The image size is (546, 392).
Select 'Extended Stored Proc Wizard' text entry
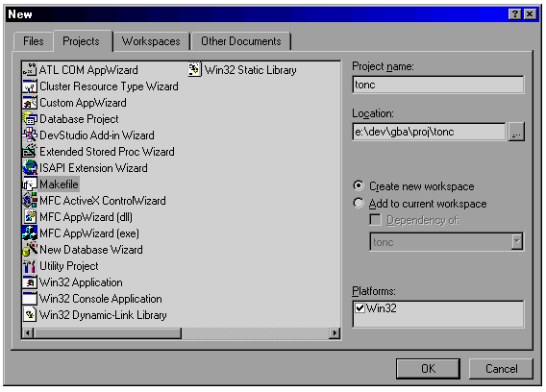point(107,152)
